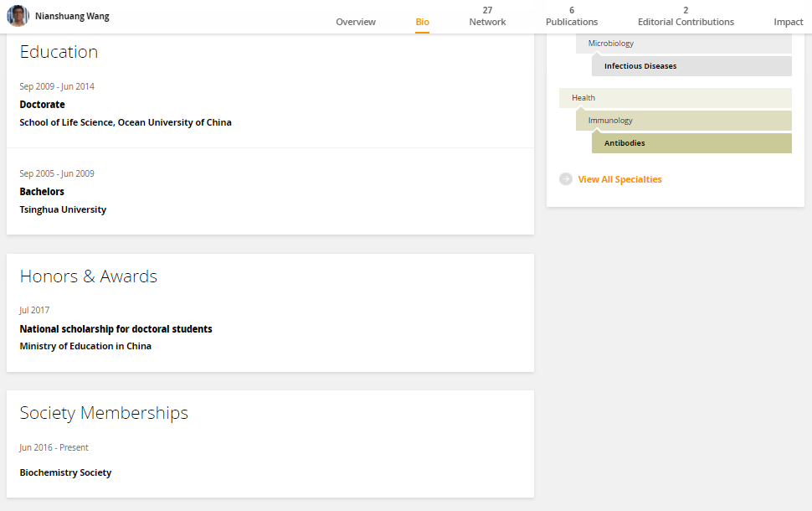Click the Jul 2017 award date
Viewport: 812px width, 511px height.
pyautogui.click(x=34, y=310)
